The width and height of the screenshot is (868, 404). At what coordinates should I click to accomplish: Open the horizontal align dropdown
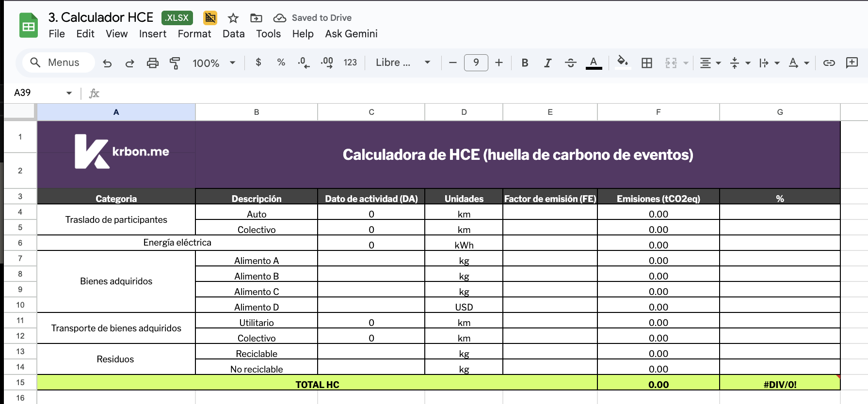(x=710, y=63)
